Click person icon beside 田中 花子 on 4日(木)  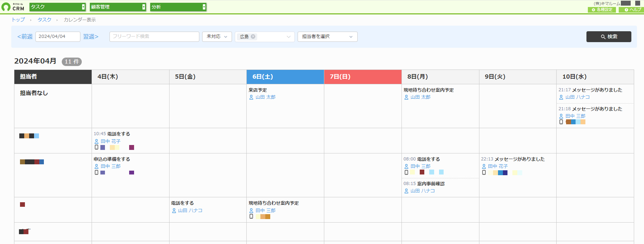(x=97, y=141)
